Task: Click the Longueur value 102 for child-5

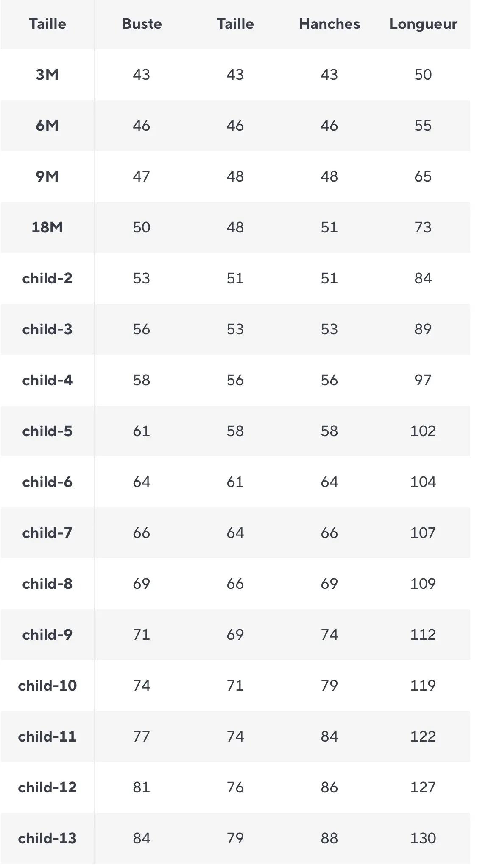Action: click(x=423, y=431)
